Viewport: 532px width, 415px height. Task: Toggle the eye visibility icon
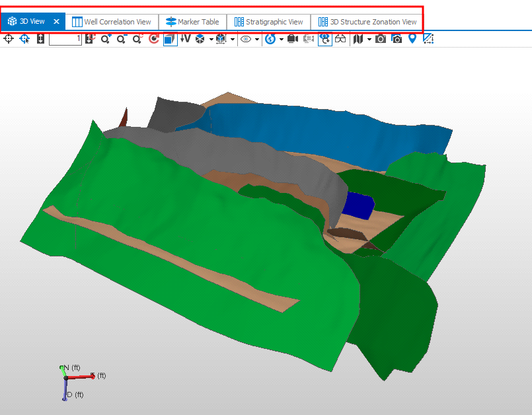click(x=246, y=39)
